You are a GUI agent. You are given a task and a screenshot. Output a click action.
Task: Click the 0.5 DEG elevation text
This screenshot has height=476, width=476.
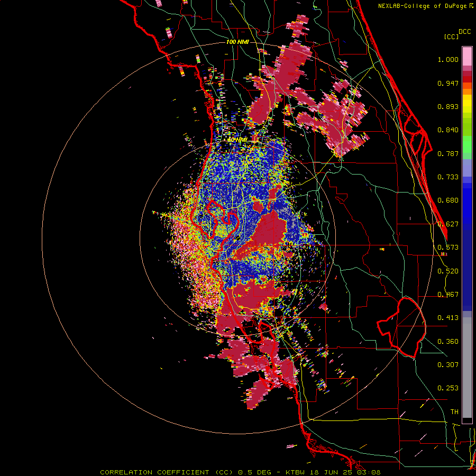click(x=255, y=472)
